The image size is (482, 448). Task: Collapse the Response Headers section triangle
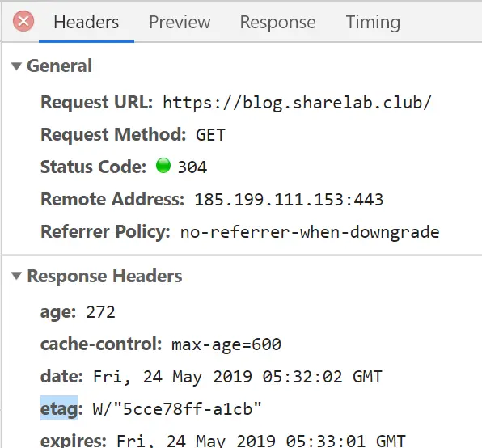[16, 276]
